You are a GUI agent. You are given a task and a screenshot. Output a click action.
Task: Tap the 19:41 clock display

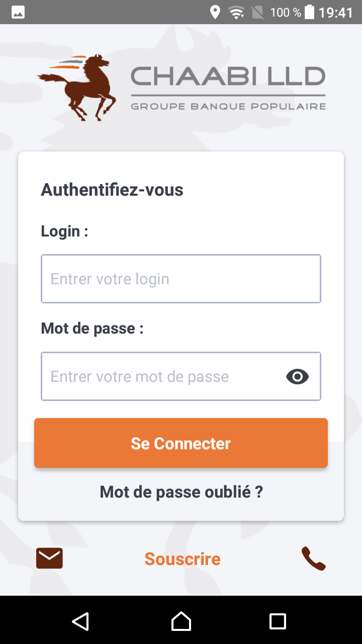click(x=336, y=12)
